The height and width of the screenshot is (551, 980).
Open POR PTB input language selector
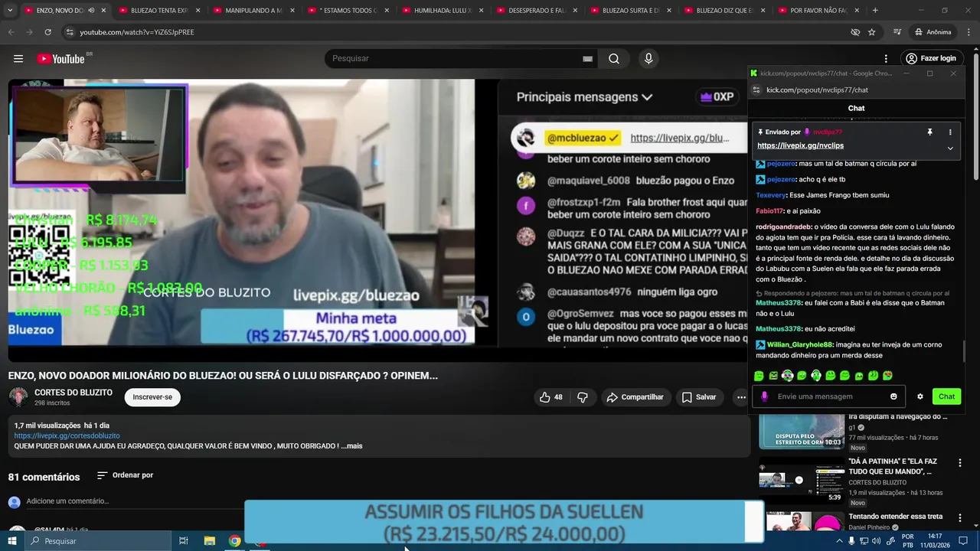pos(908,541)
